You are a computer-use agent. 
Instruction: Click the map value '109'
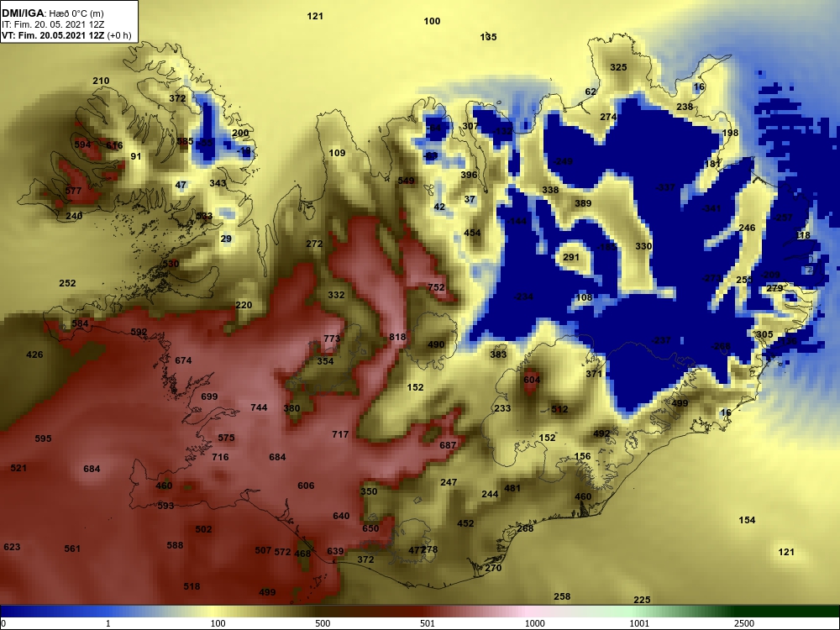(337, 153)
